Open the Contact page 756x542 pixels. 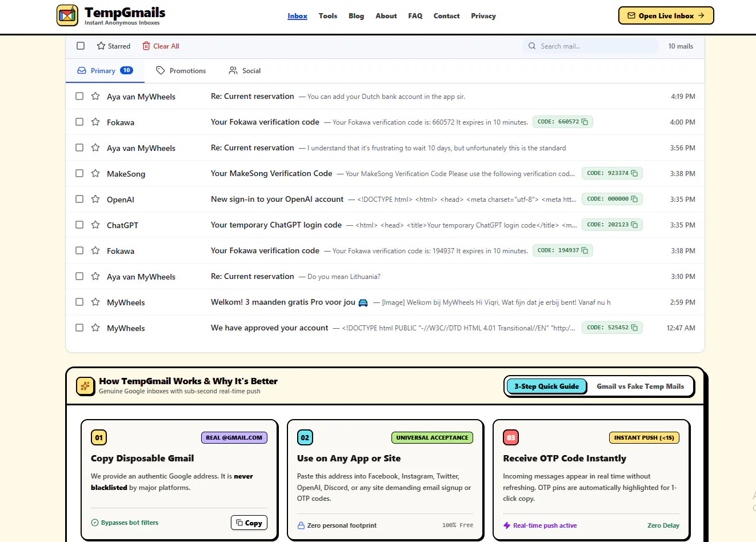[x=446, y=16]
